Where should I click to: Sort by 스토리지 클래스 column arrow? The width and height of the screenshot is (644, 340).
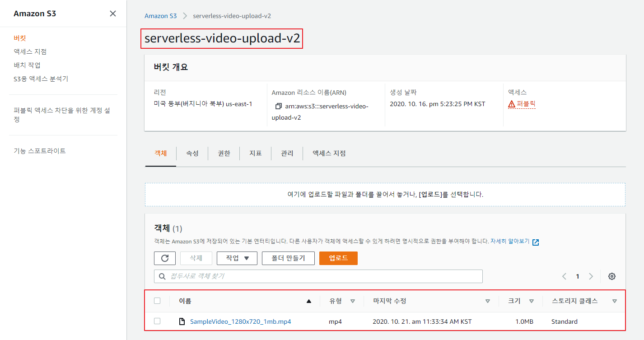tap(615, 301)
